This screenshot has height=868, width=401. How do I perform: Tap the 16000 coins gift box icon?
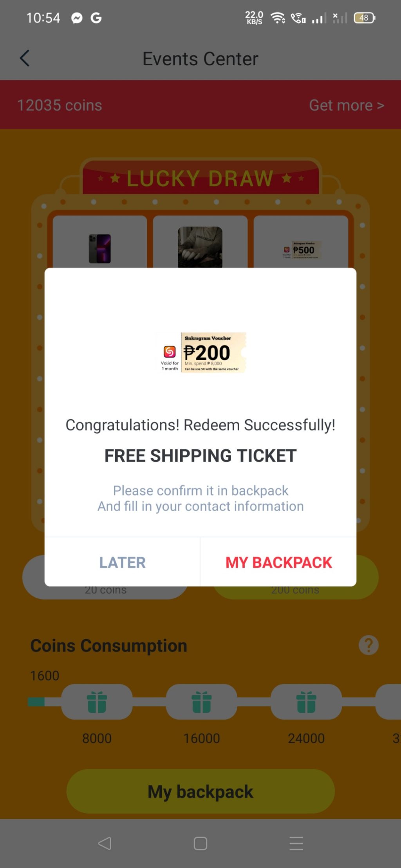click(x=202, y=702)
